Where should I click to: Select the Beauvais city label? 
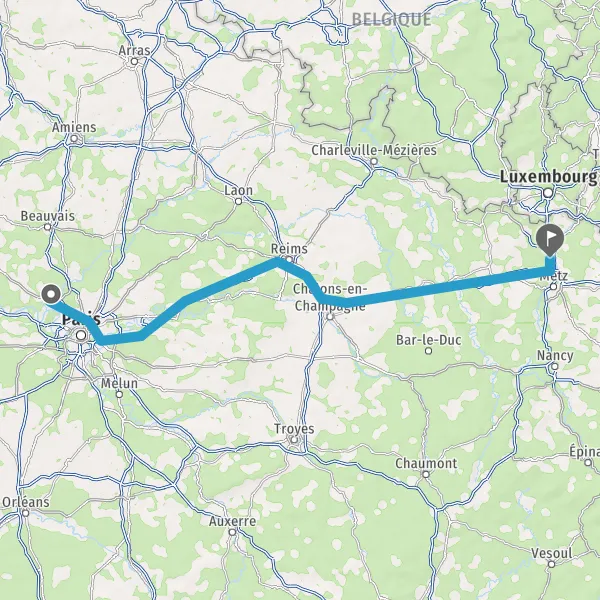(48, 216)
